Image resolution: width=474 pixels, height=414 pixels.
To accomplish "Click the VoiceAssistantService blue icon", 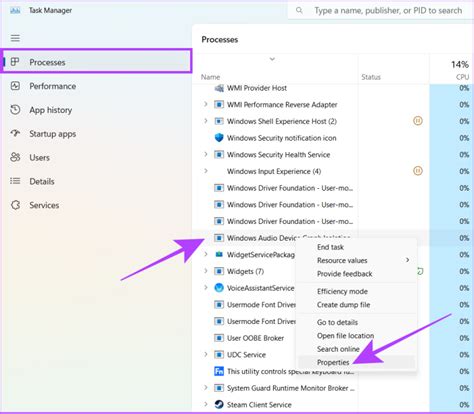I will point(219,288).
